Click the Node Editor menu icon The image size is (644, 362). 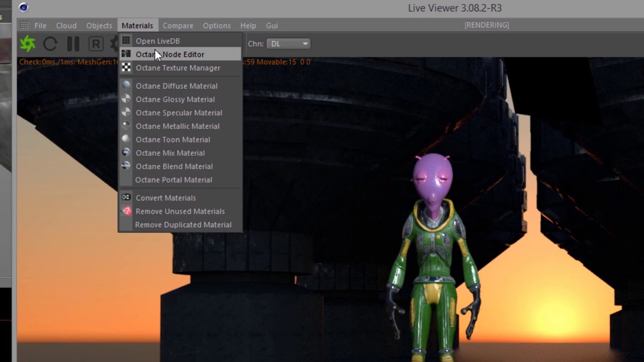click(126, 54)
